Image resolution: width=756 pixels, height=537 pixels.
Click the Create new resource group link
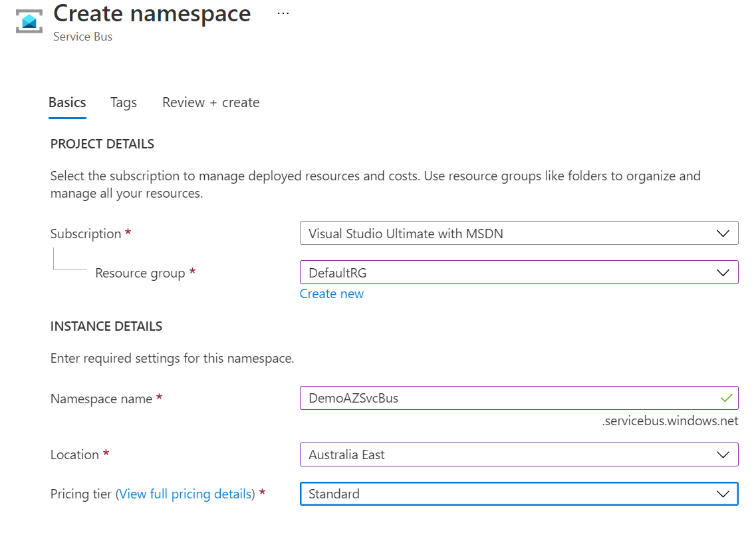point(332,293)
